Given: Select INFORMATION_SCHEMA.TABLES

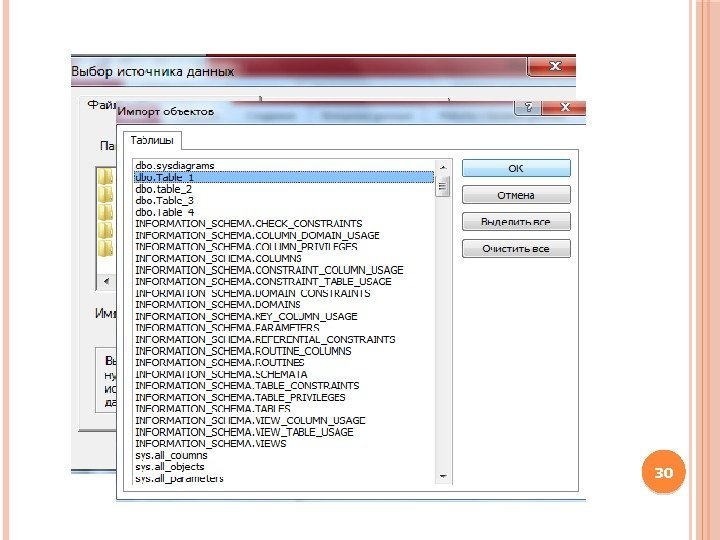Looking at the screenshot, I should tap(284, 409).
